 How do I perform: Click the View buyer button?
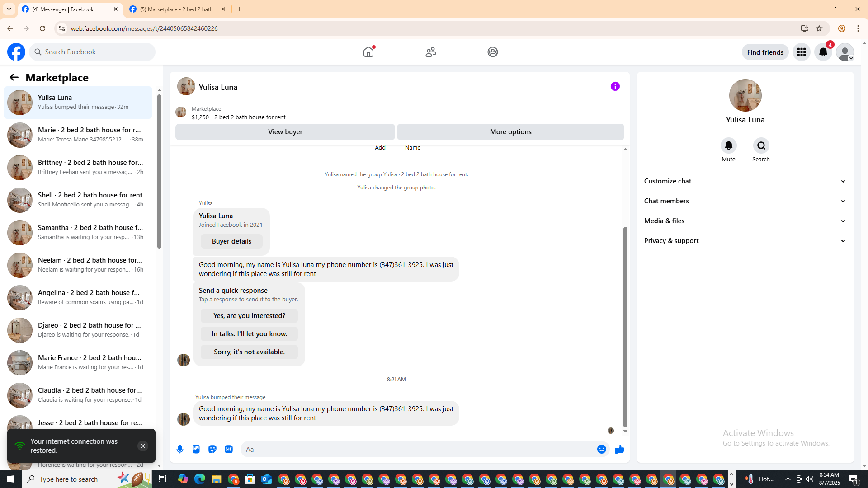point(285,132)
